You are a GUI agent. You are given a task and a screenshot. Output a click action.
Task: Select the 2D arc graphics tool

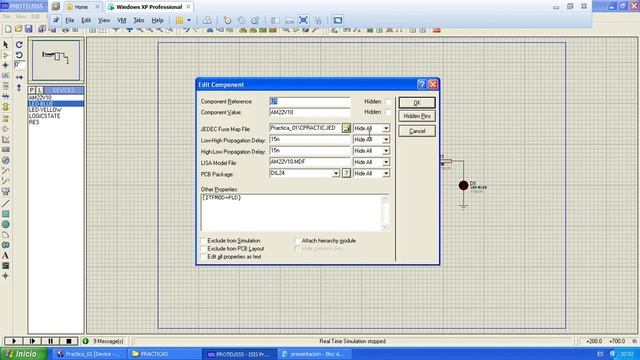pyautogui.click(x=5, y=235)
